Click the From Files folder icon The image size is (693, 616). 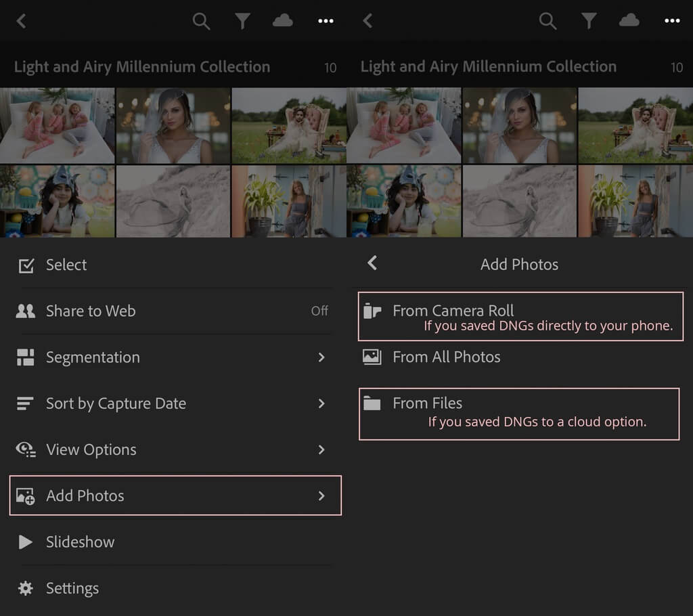373,403
